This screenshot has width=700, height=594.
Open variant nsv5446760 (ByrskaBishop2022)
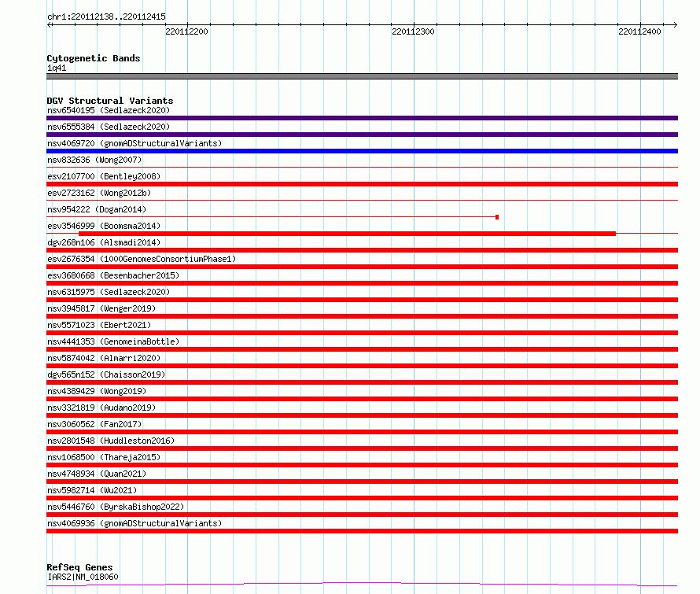pyautogui.click(x=116, y=507)
